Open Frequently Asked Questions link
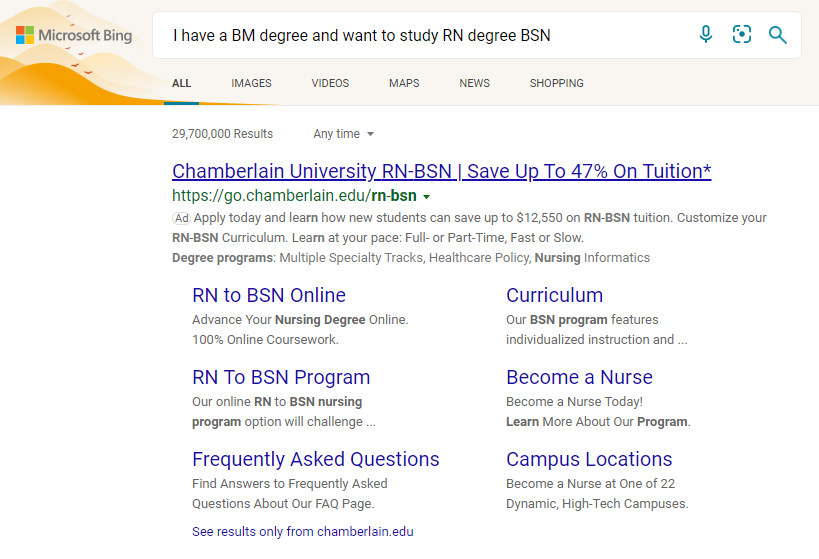 pos(315,459)
